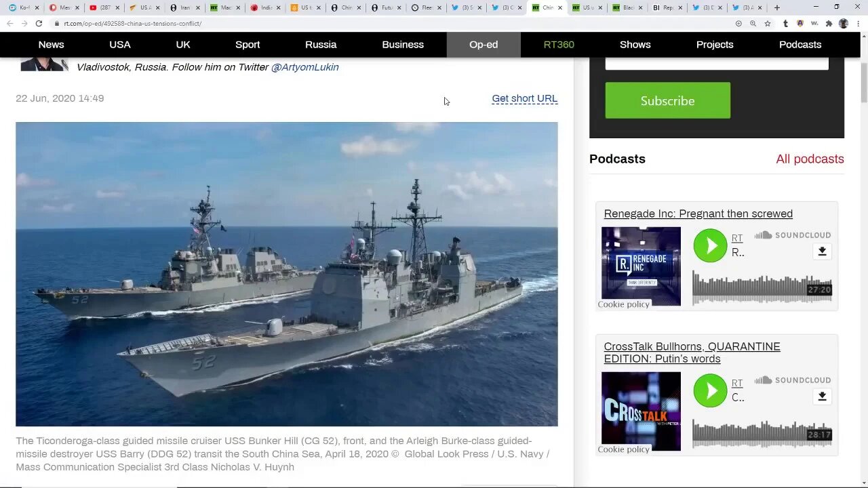Click the Get short URL link
Image resolution: width=868 pixels, height=488 pixels.
point(525,98)
